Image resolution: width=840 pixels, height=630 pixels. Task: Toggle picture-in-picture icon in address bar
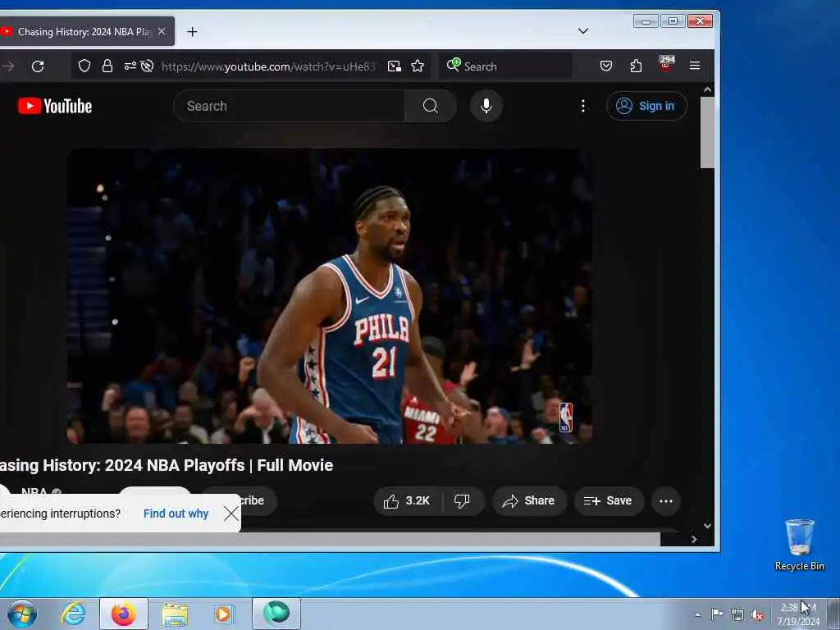click(x=395, y=66)
